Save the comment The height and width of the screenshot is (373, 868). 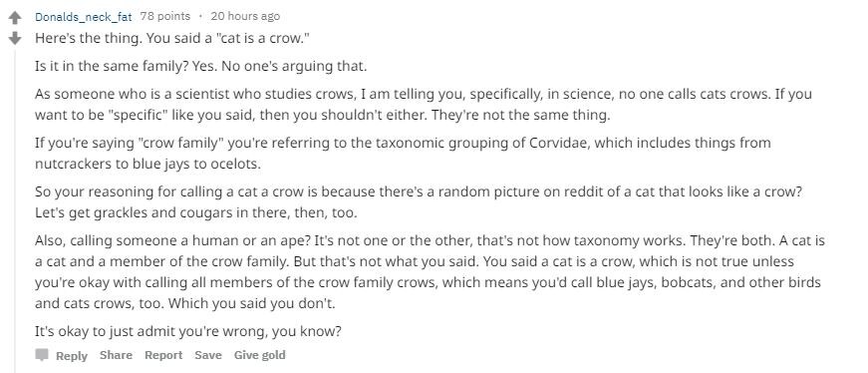click(x=208, y=355)
